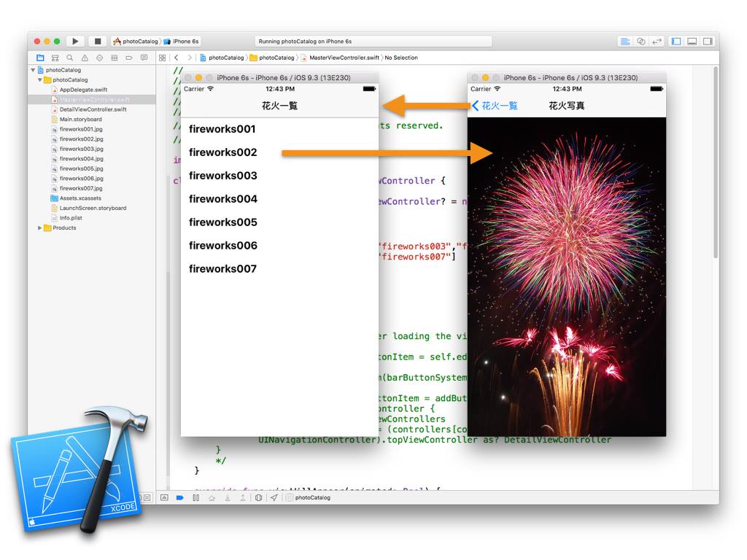Stop the running app with the Stop button
Viewport: 747px width, 560px height.
coord(97,42)
